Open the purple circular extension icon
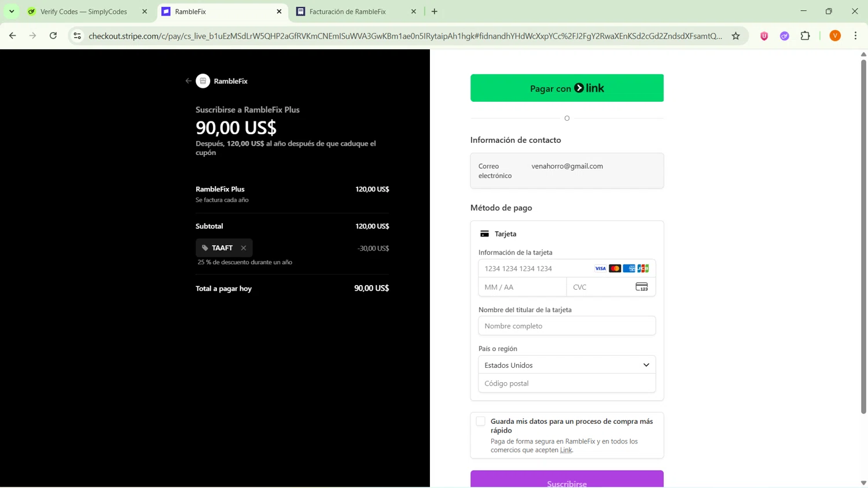Image resolution: width=868 pixels, height=488 pixels. click(x=784, y=36)
